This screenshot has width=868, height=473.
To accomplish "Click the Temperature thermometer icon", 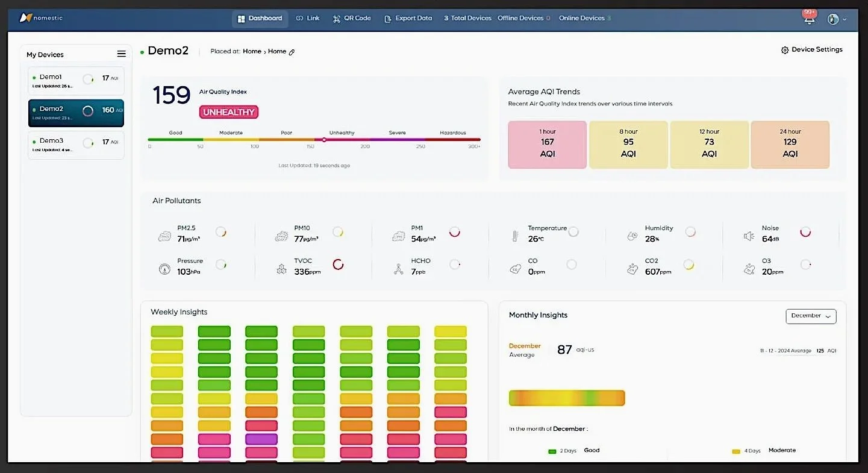I will coord(515,235).
